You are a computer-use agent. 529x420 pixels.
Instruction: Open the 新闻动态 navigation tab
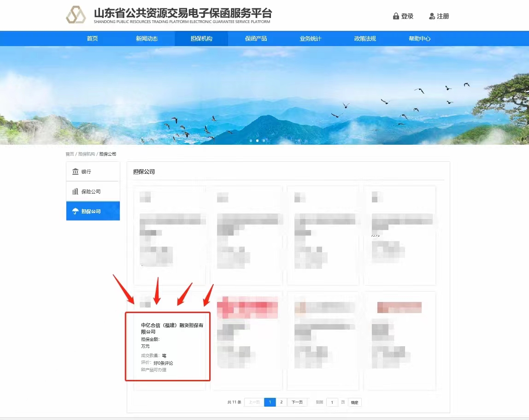tap(147, 39)
